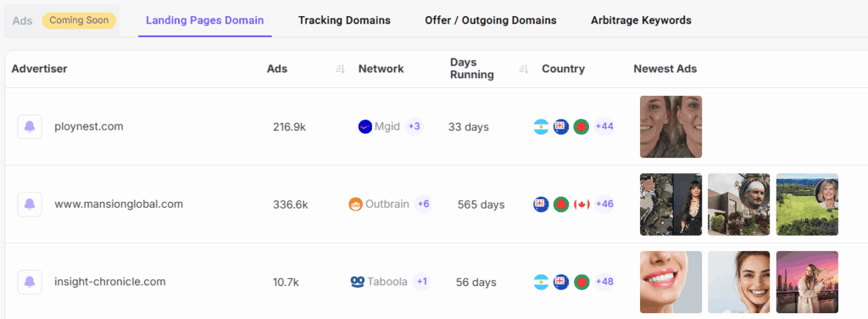Open the smiling teeth ad thumbnail
Screen dimensions: 868x319
[671, 282]
